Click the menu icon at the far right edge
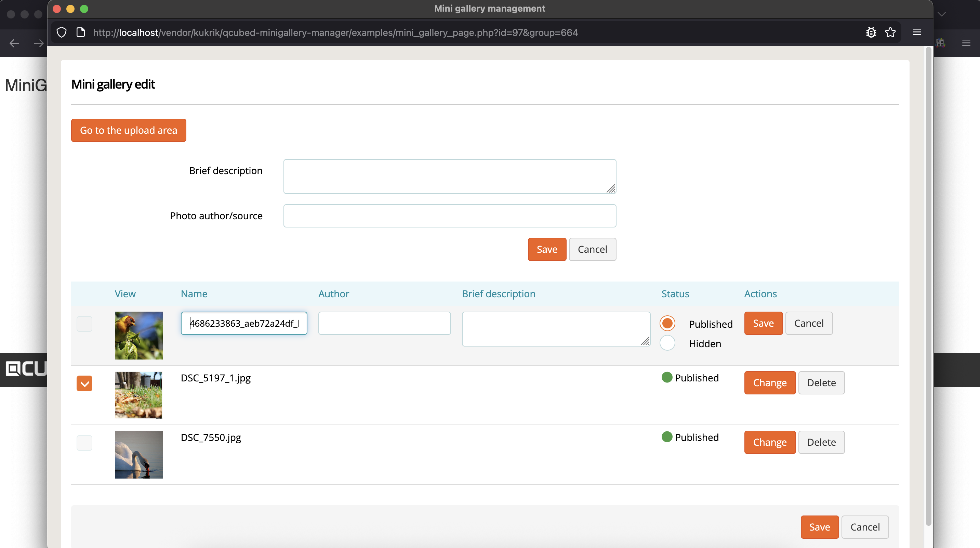Screen dimensions: 980x548 [967, 43]
